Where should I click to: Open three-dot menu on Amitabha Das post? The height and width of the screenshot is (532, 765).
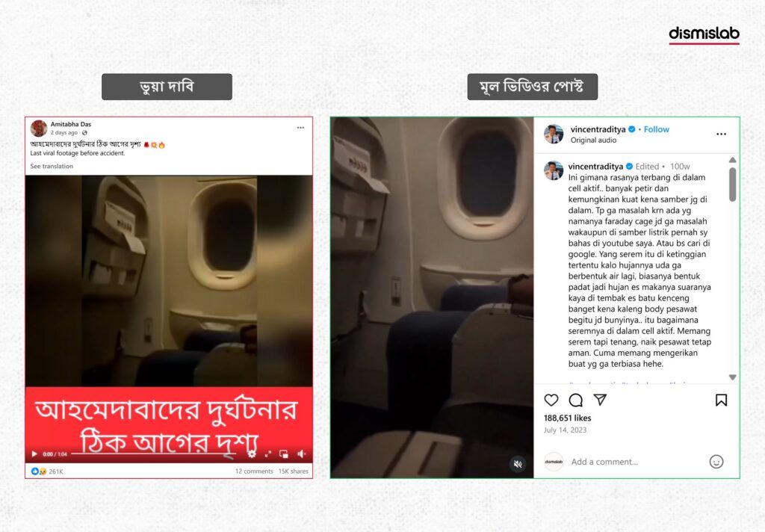pyautogui.click(x=300, y=128)
